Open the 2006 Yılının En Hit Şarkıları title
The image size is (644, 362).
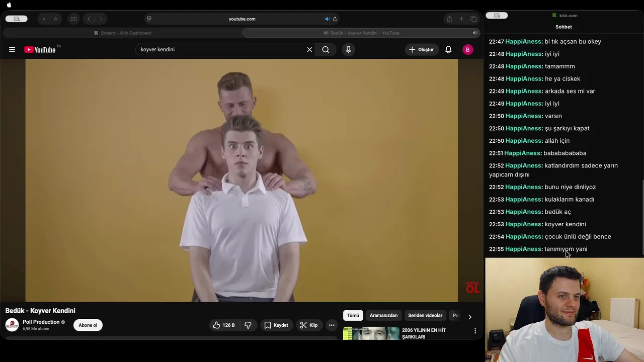pos(424,334)
